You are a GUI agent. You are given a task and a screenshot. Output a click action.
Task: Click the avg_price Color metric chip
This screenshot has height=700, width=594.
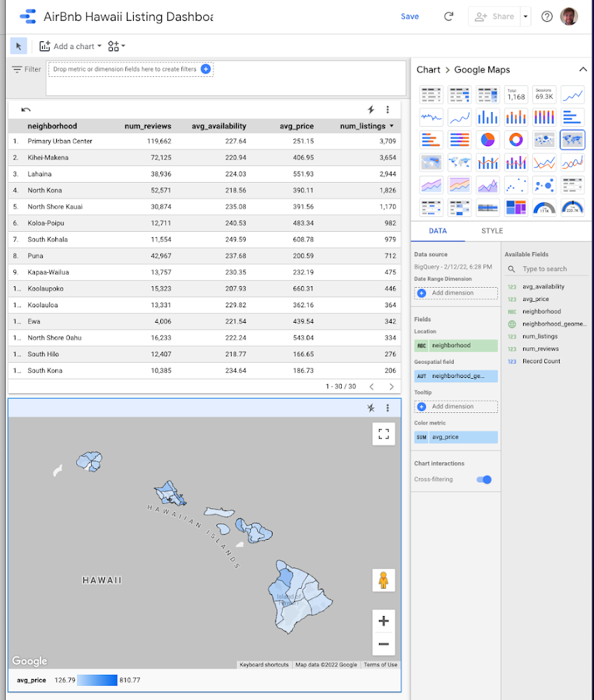click(456, 437)
